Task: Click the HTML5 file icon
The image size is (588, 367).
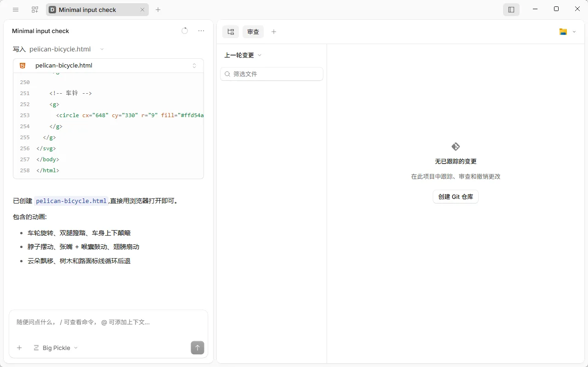Action: coord(23,66)
